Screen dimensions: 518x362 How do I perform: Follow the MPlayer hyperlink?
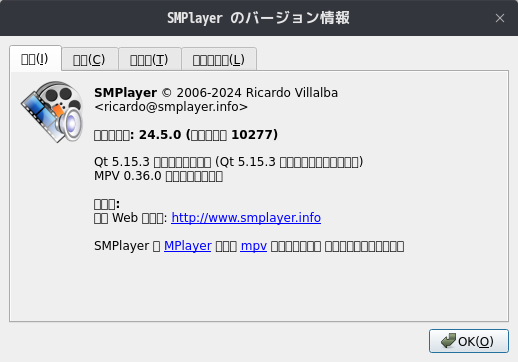(x=188, y=246)
